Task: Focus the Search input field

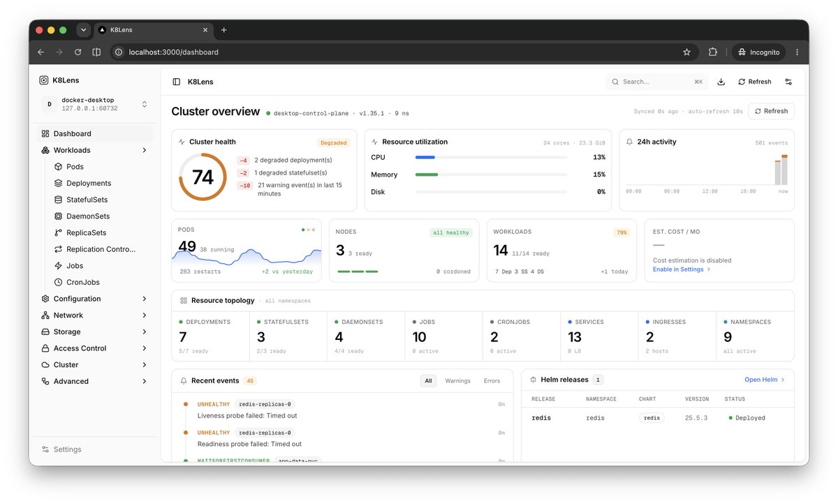Action: point(657,82)
